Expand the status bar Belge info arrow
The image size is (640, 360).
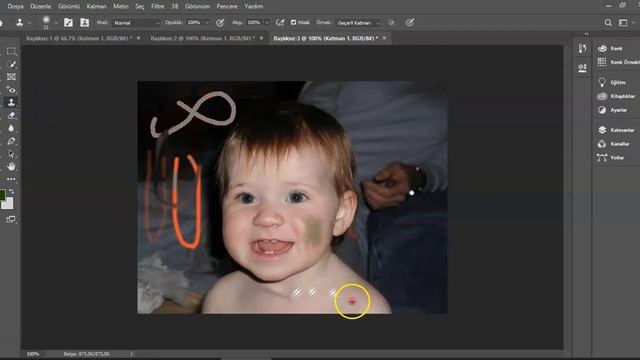[x=131, y=354]
